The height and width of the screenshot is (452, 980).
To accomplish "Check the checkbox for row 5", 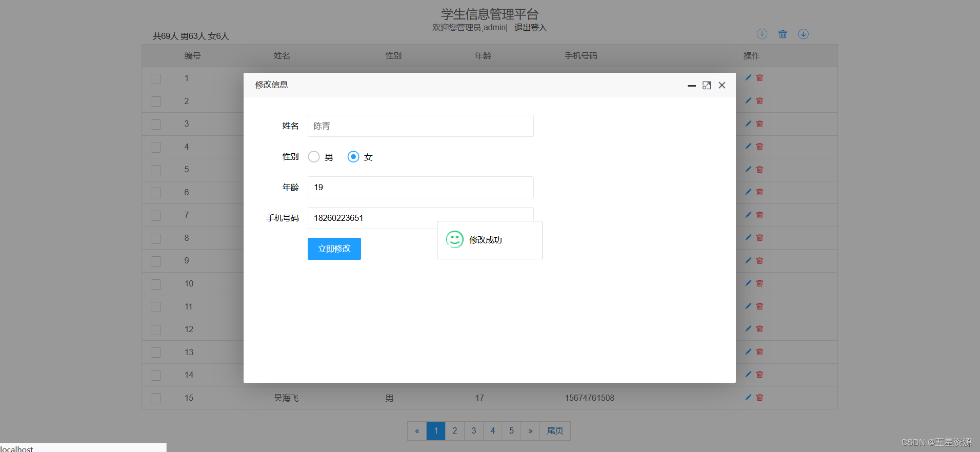I will click(156, 170).
